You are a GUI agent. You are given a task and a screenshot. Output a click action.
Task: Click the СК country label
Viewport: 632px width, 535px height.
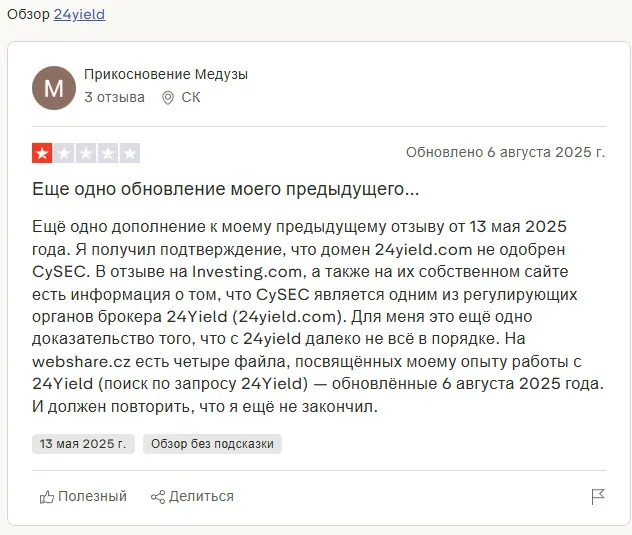[191, 98]
